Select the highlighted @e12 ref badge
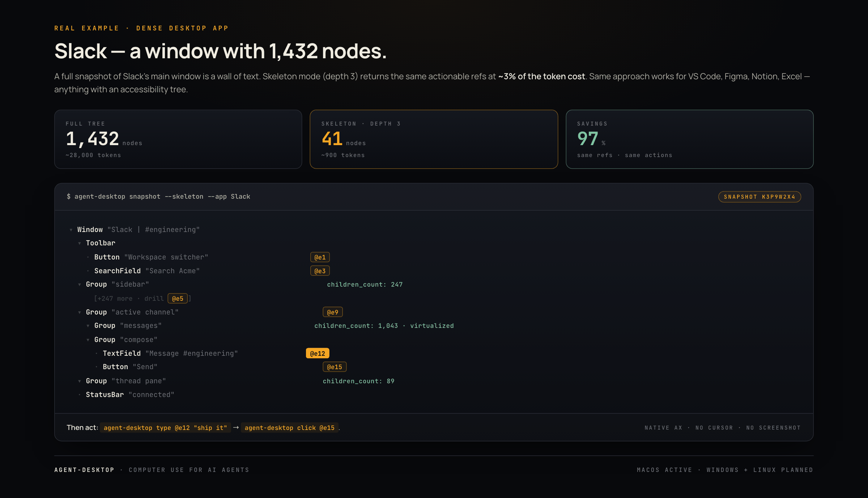Image resolution: width=868 pixels, height=498 pixels. [x=318, y=353]
